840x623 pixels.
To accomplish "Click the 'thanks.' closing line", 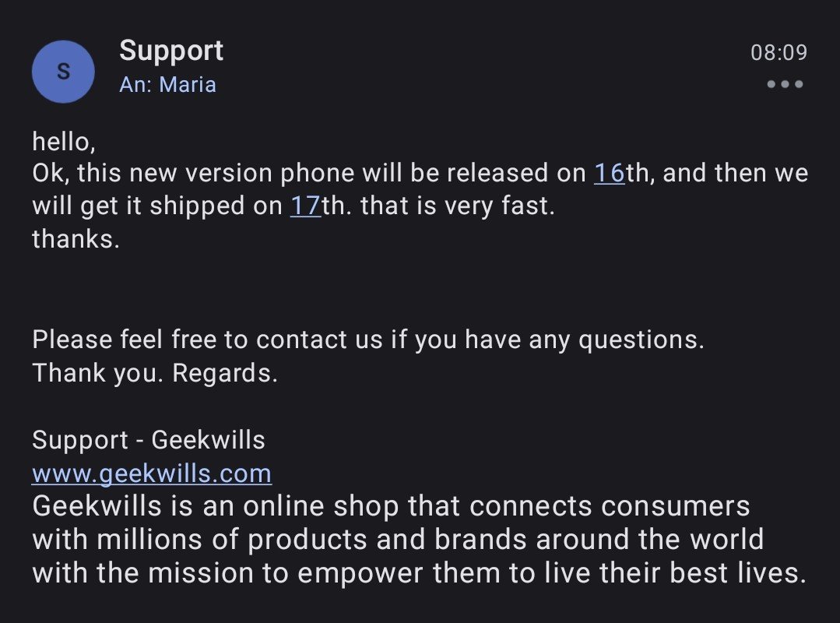I will click(x=76, y=239).
